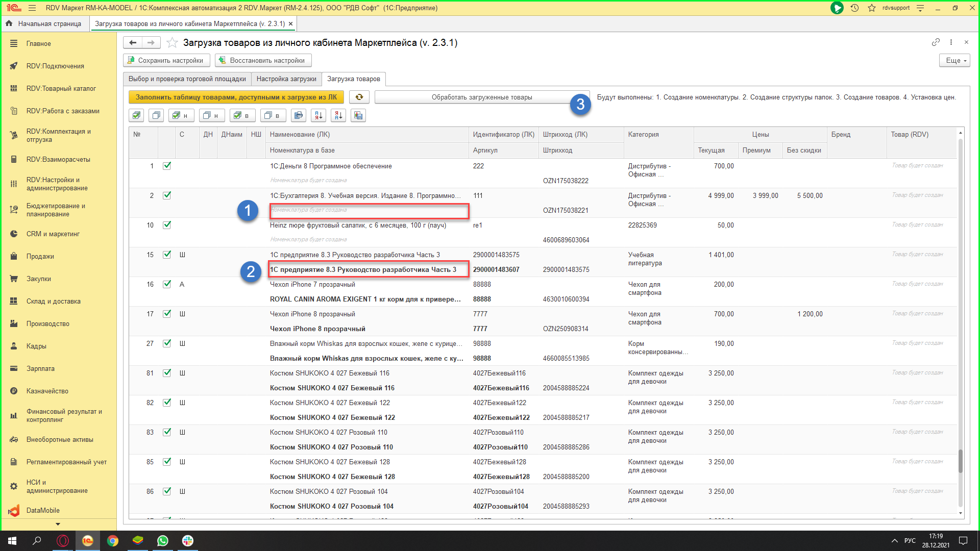This screenshot has width=980, height=551.
Task: Switch to the Настройка загрузки tab
Action: pyautogui.click(x=286, y=79)
